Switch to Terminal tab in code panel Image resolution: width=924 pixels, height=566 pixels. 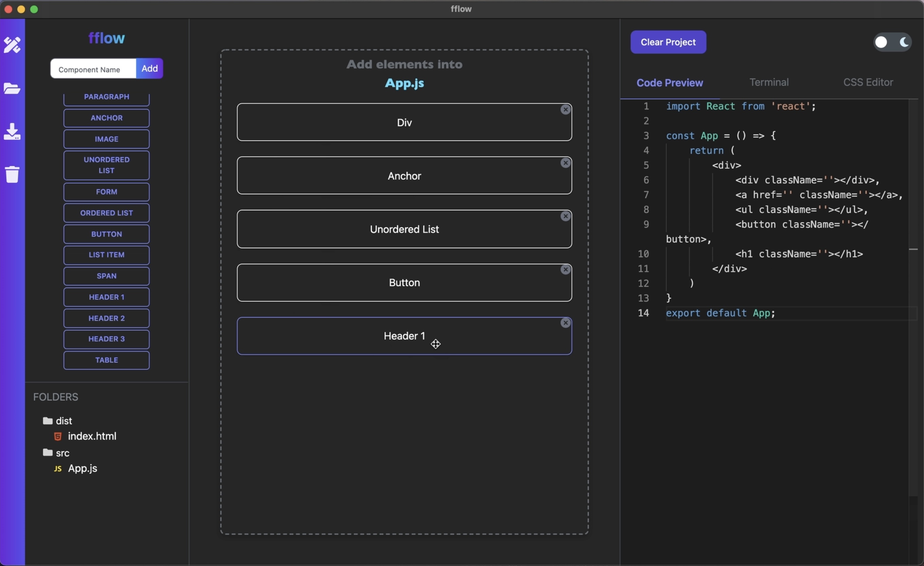point(768,83)
